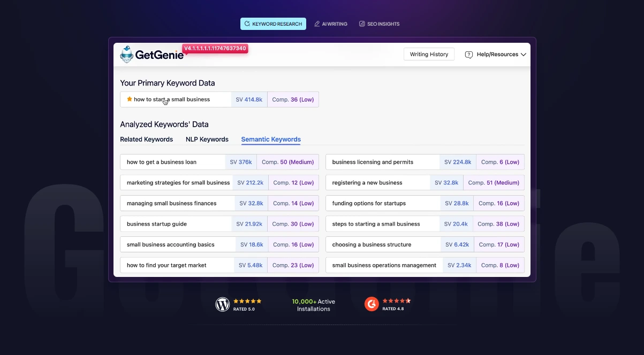The width and height of the screenshot is (644, 355).
Task: Click the SV 21.92k value
Action: click(250, 224)
